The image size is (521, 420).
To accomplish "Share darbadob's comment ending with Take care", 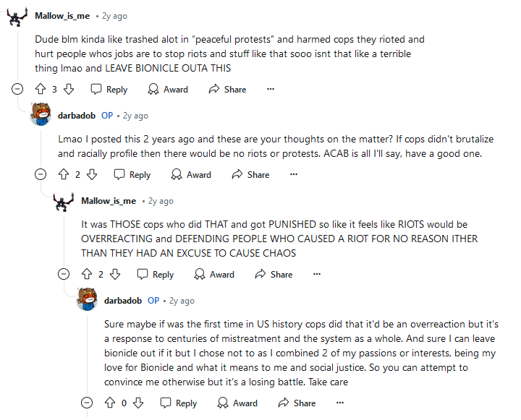I will 297,403.
